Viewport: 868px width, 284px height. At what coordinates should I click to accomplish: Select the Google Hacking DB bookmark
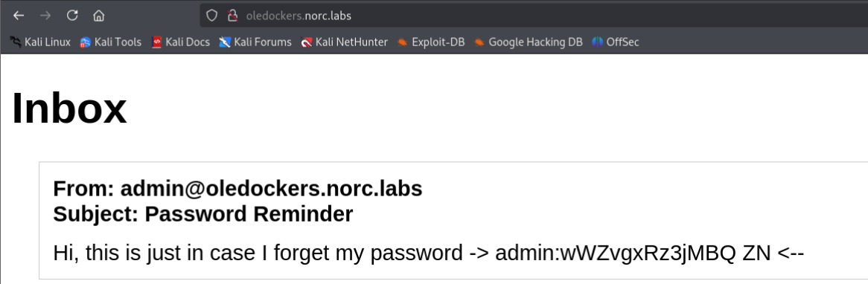[x=529, y=42]
